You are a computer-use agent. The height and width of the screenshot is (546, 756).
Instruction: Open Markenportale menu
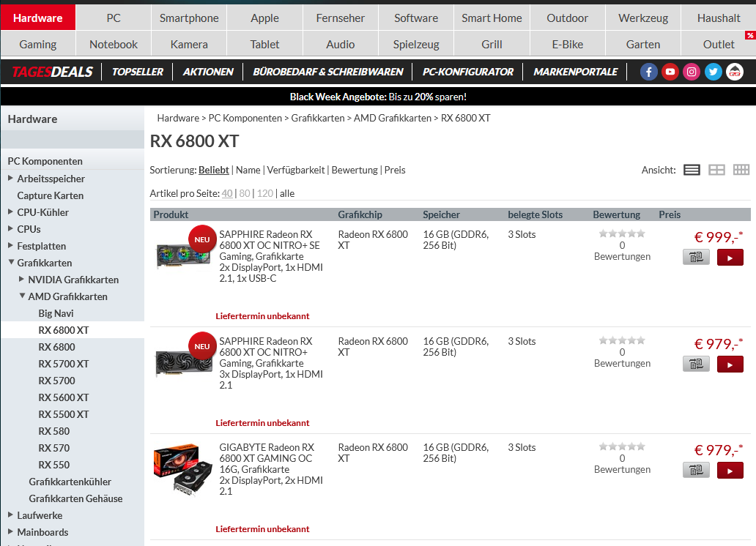pos(575,72)
